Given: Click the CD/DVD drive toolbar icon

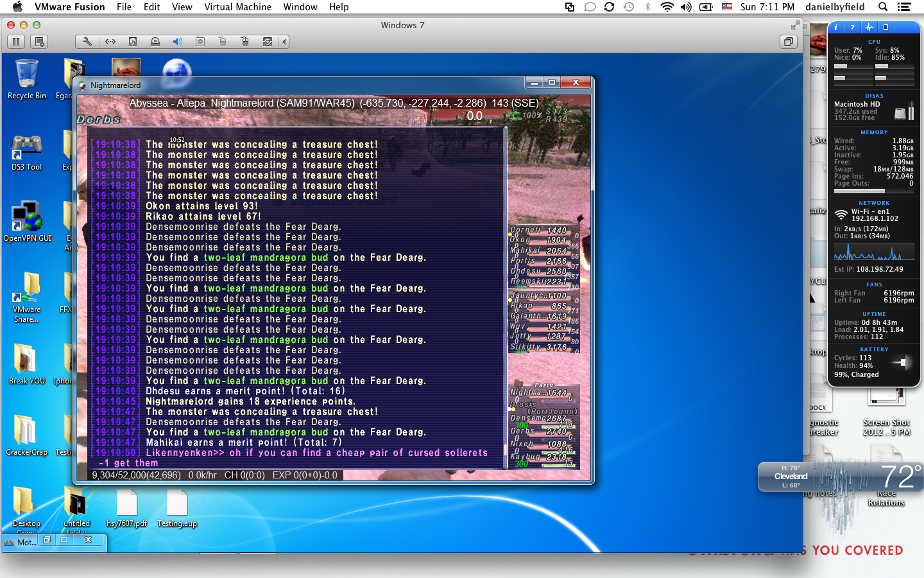Looking at the screenshot, I should tap(155, 42).
